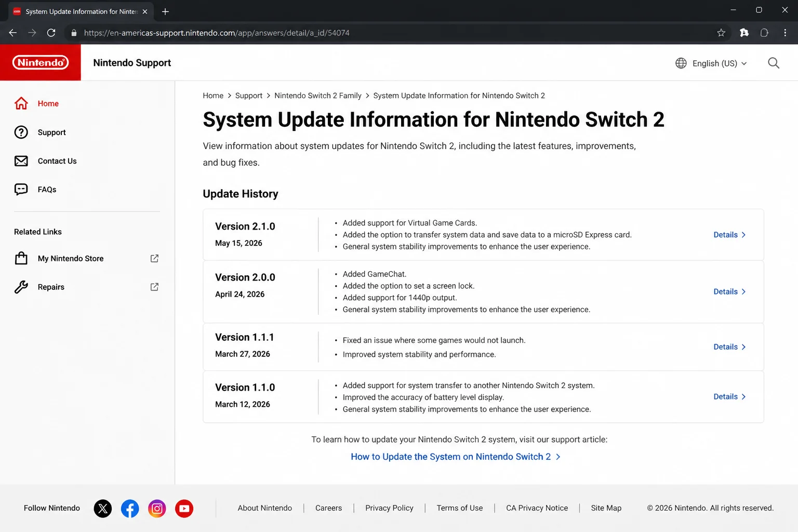Open Details for Version 2.0.0

point(729,291)
